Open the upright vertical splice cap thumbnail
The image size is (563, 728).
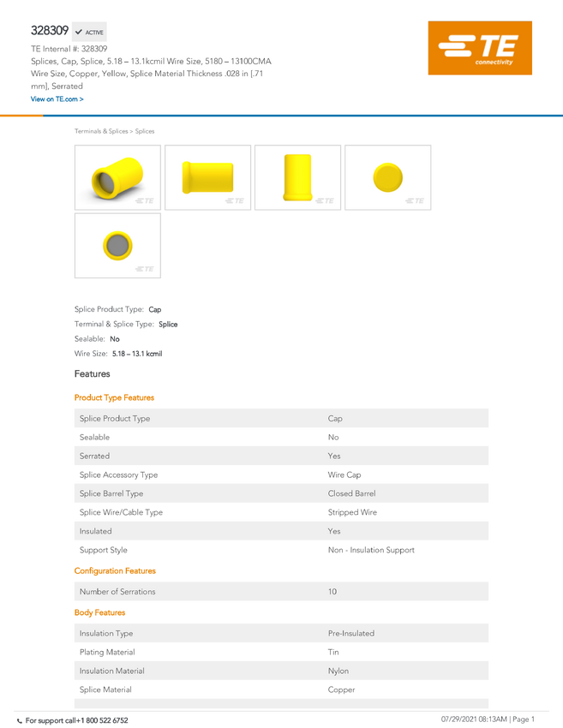coord(297,177)
